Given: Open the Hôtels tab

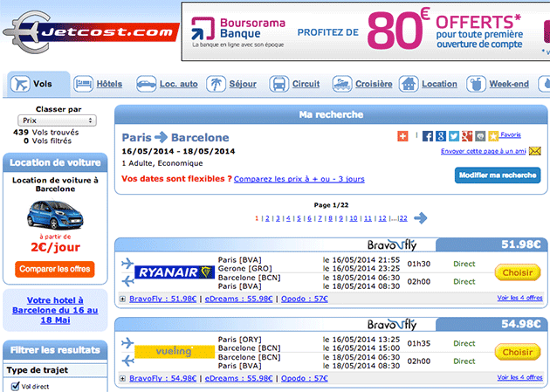Looking at the screenshot, I should (x=109, y=84).
